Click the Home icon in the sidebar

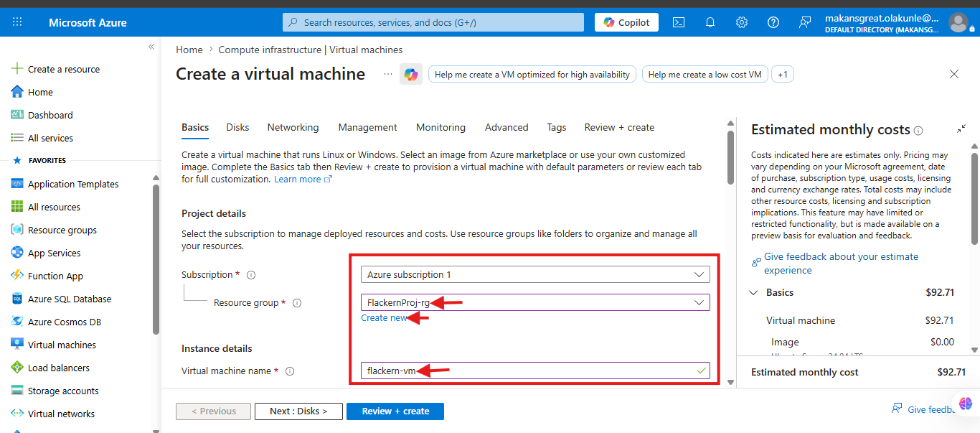click(17, 92)
